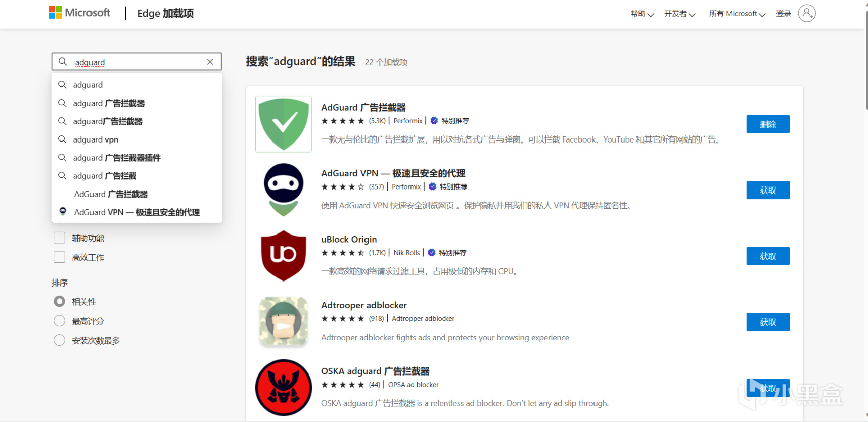Image resolution: width=868 pixels, height=422 pixels.
Task: Click the (5.3K) review count
Action: 377,121
